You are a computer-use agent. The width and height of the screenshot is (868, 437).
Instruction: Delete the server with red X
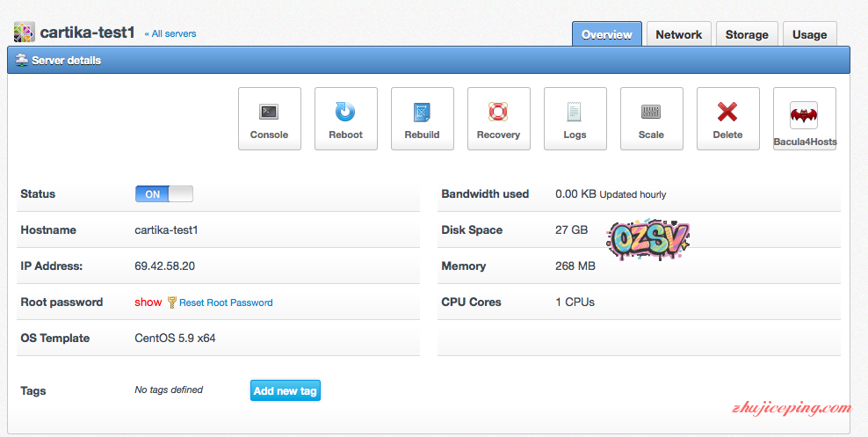coord(727,119)
